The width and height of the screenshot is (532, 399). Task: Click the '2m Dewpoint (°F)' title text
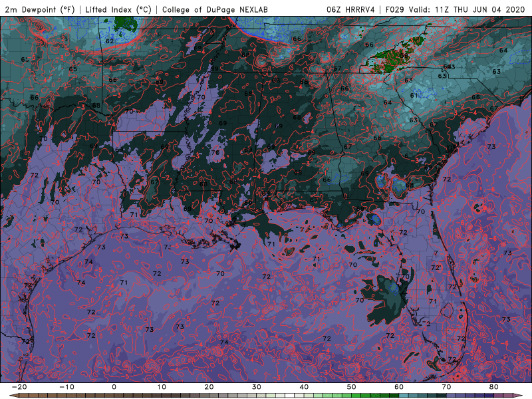click(40, 9)
